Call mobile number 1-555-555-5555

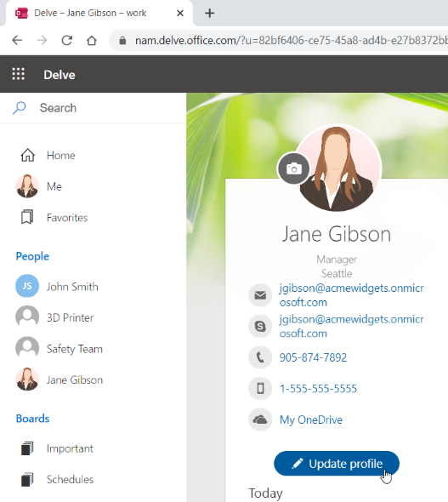coord(318,389)
